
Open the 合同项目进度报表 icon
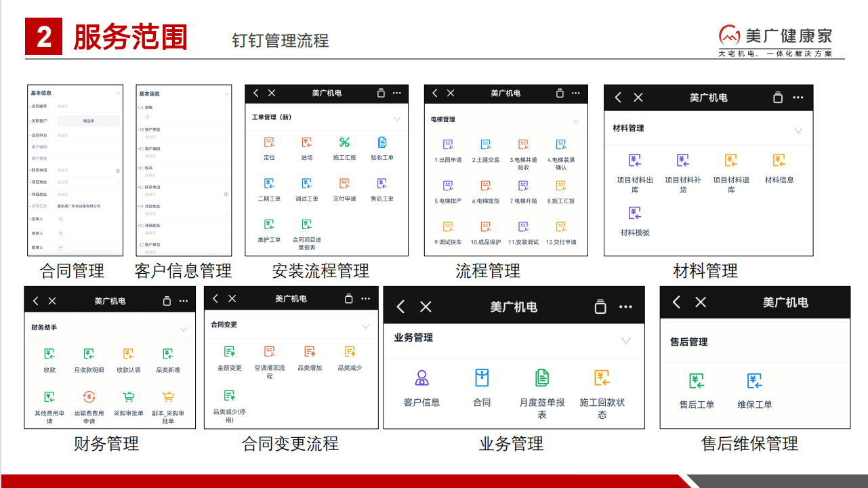click(307, 224)
